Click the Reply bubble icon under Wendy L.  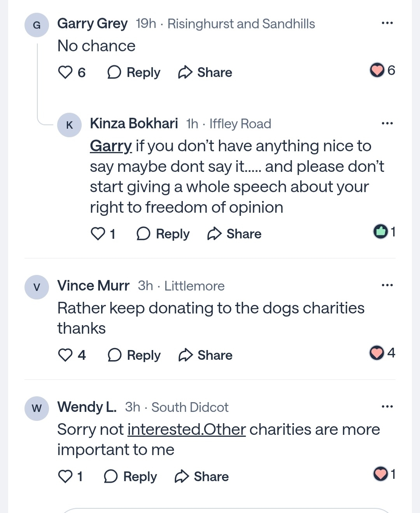click(x=111, y=476)
